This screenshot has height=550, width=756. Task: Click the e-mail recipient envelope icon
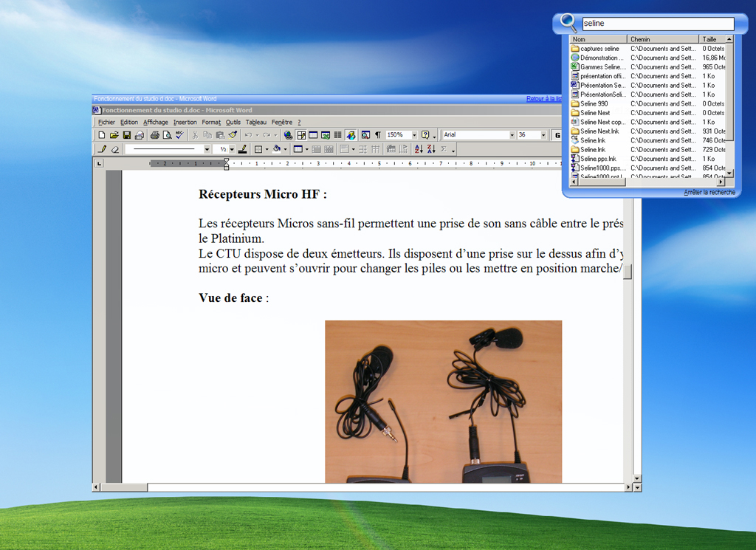coord(139,135)
